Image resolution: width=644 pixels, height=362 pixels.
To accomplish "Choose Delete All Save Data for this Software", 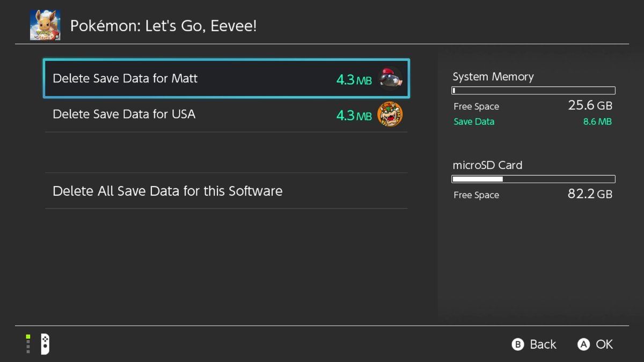I will point(167,191).
